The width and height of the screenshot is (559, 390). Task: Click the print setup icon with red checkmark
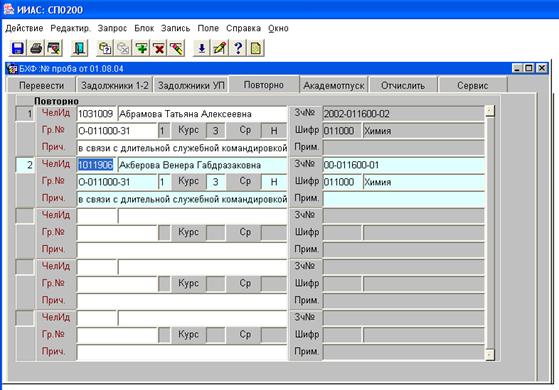(x=54, y=48)
